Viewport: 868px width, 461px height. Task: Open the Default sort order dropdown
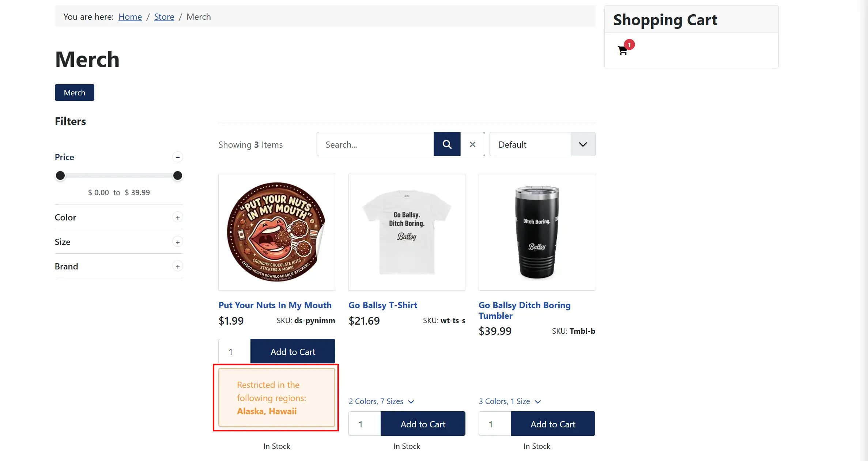[542, 144]
